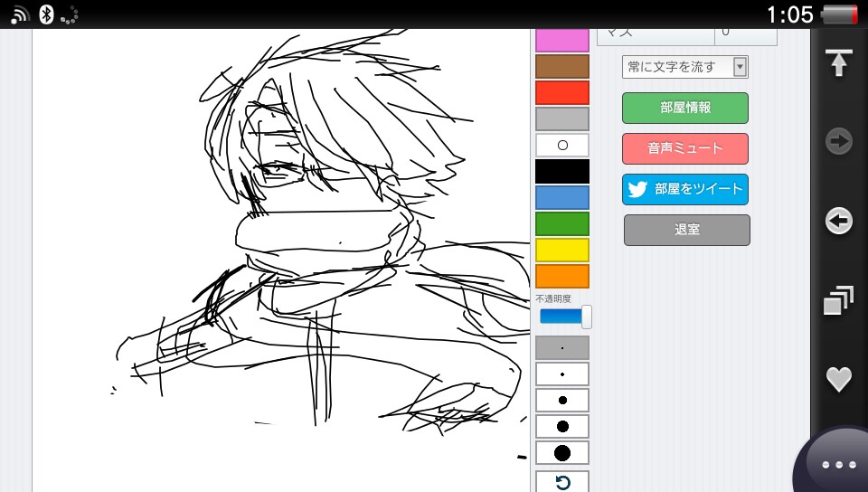The image size is (868, 492).
Task: Open the 常に文字を流す dropdown
Action: click(685, 67)
